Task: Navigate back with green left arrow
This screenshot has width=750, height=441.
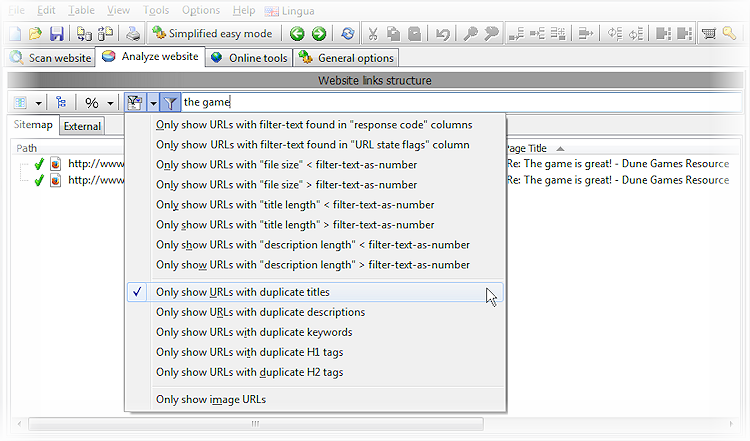Action: 297,33
